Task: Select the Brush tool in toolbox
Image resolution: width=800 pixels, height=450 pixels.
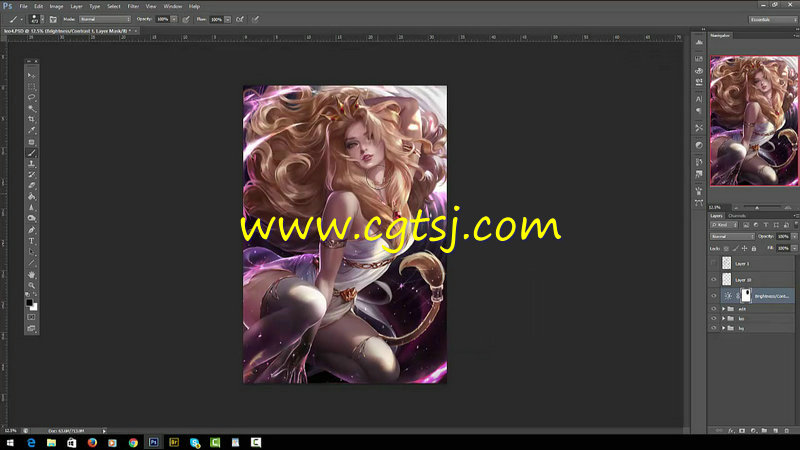Action: (x=32, y=153)
